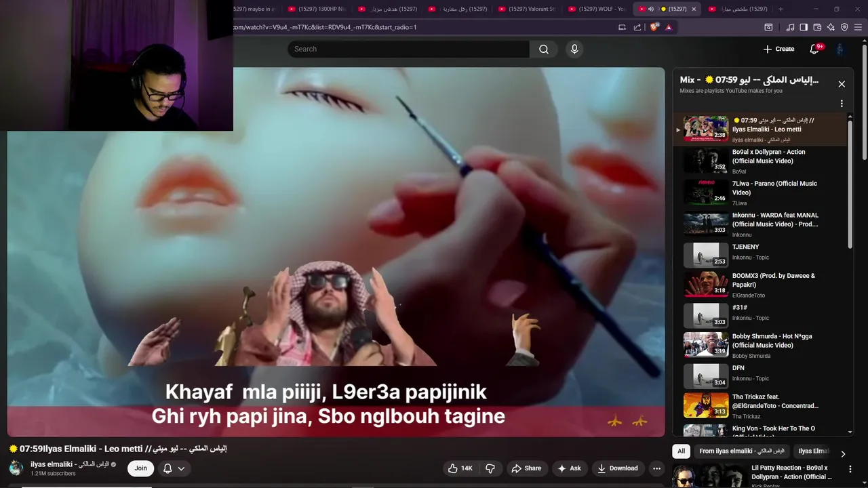The height and width of the screenshot is (488, 868).
Task: Select the All filter chip
Action: coord(682,451)
